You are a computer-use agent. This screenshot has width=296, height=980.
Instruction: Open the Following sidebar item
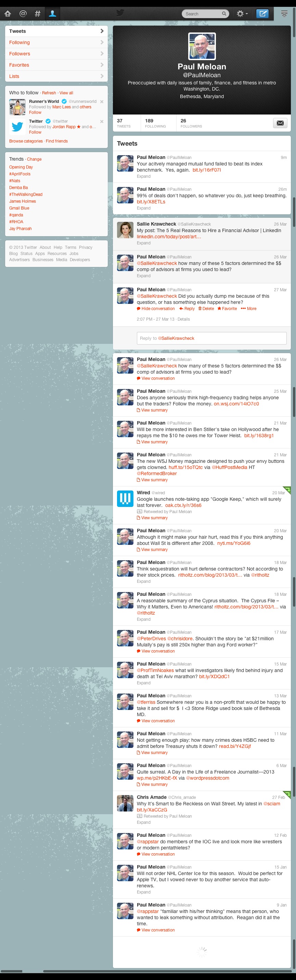click(56, 43)
